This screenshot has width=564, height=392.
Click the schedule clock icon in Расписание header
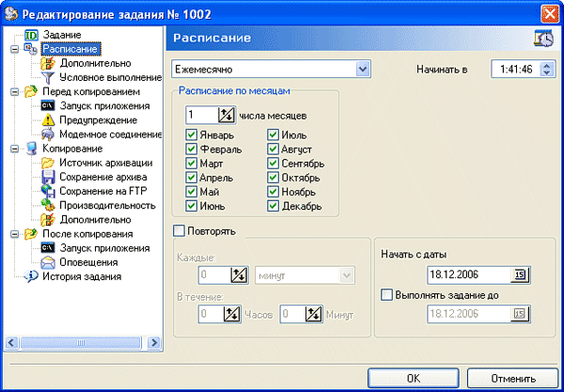coord(543,39)
